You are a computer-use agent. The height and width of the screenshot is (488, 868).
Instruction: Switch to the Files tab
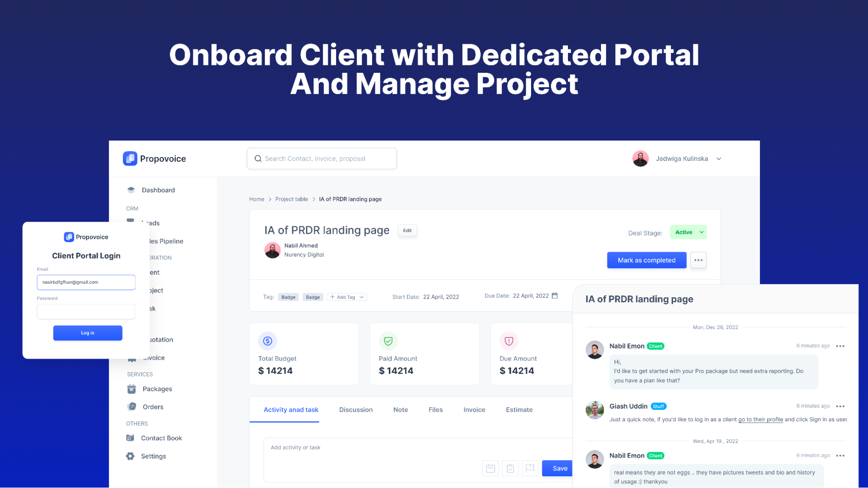pyautogui.click(x=436, y=409)
